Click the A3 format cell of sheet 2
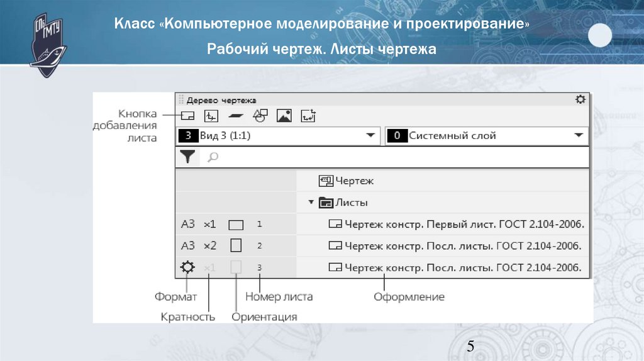The width and height of the screenshot is (644, 361). 187,246
